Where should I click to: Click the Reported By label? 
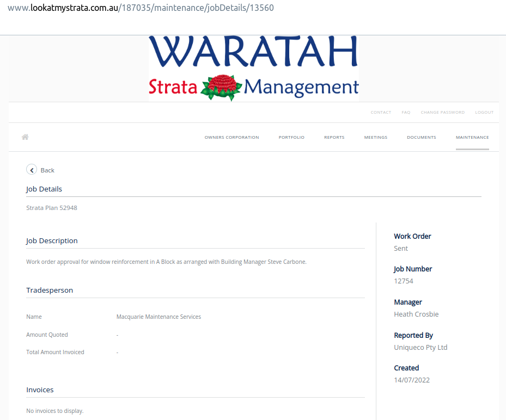tap(413, 335)
